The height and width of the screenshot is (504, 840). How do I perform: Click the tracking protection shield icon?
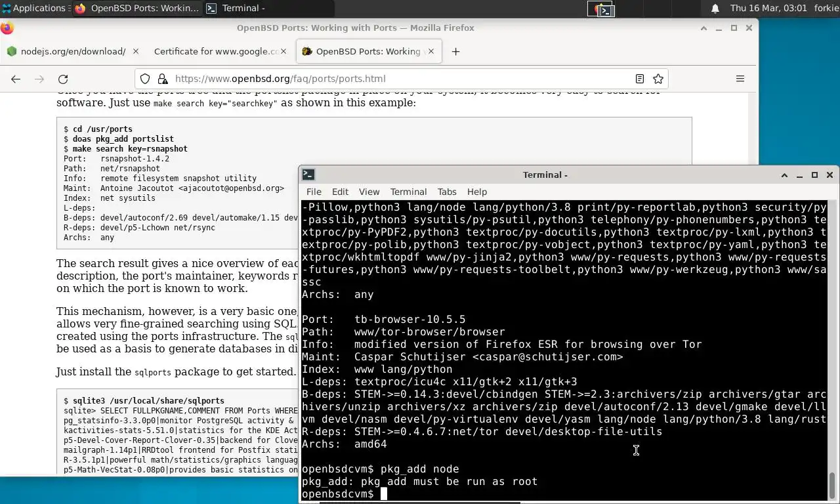tap(145, 79)
